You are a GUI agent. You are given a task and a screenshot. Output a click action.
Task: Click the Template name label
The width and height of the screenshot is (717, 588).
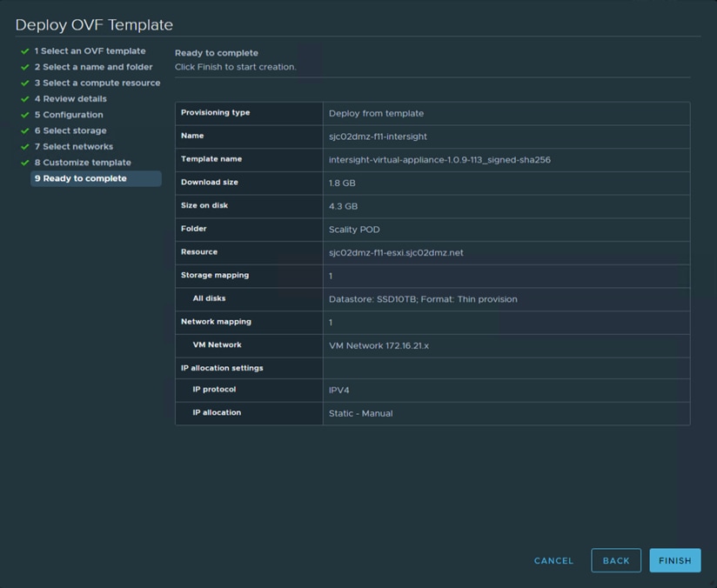(x=211, y=159)
